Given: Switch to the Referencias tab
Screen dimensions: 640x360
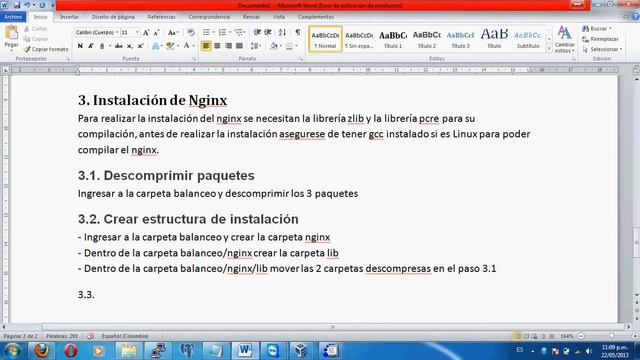Looking at the screenshot, I should click(161, 17).
